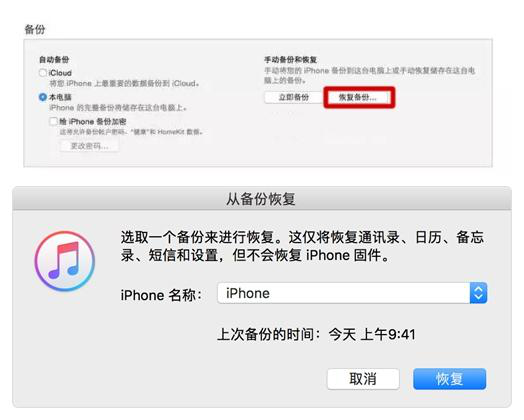Click the restore dialog description text
The width and height of the screenshot is (524, 420).
(x=302, y=246)
